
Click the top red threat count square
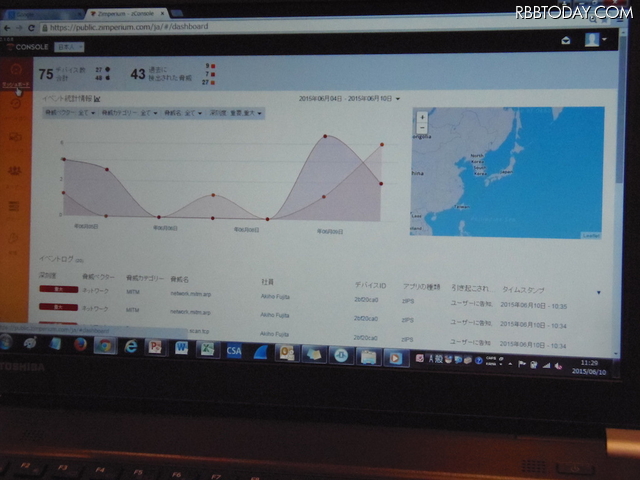click(213, 66)
